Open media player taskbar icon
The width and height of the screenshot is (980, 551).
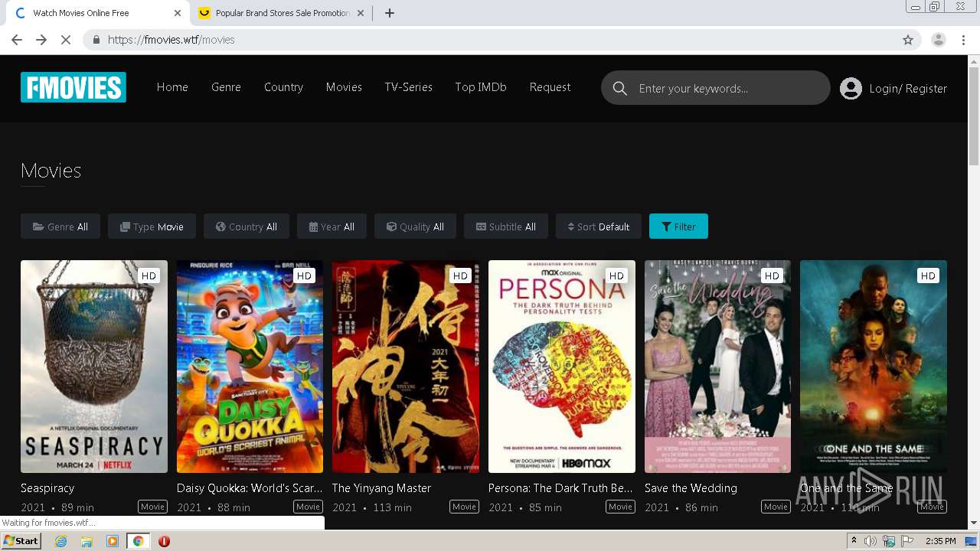pos(113,541)
